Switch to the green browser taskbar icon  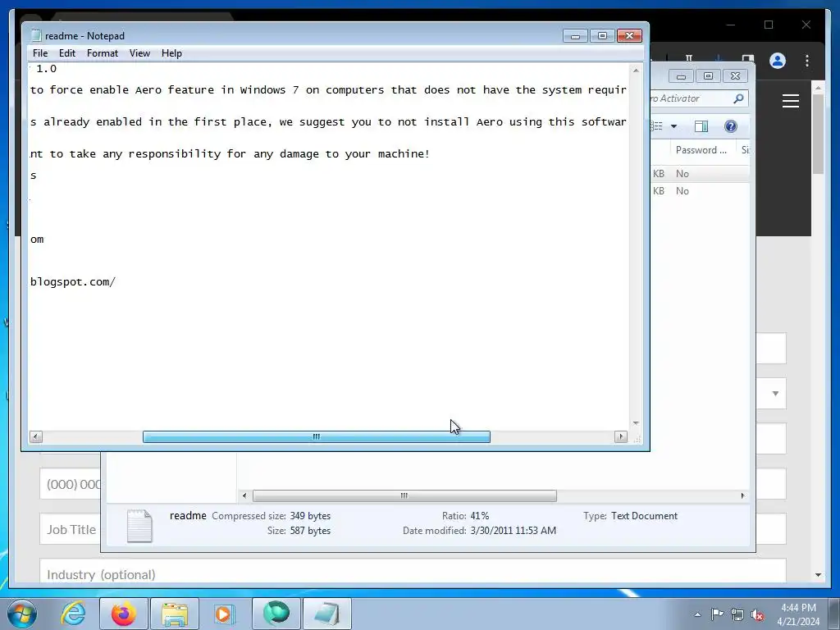click(x=276, y=614)
